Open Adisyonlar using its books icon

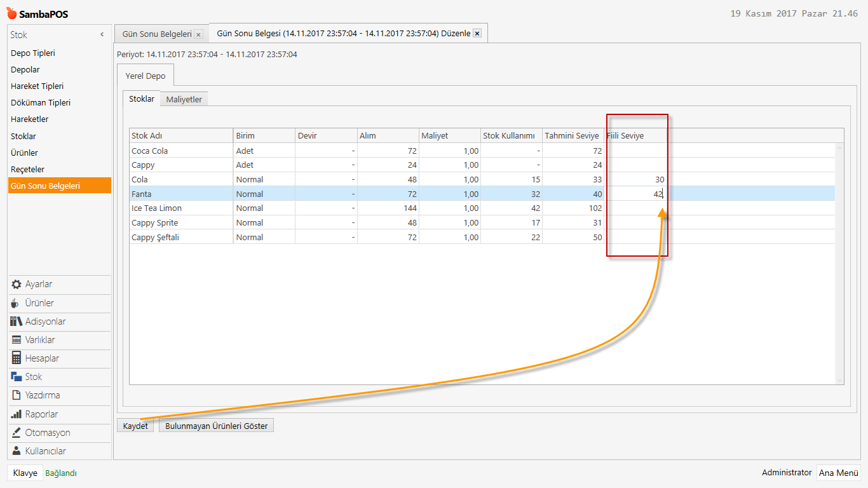(x=17, y=322)
